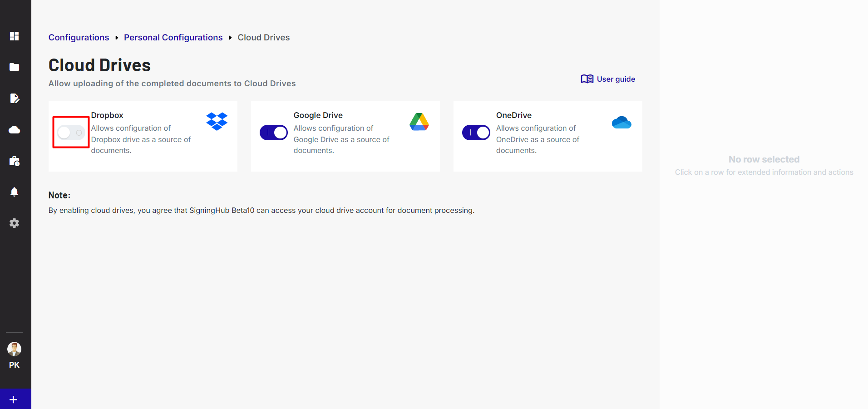Click the SigningHub Beta10 agreement note text
Image resolution: width=868 pixels, height=409 pixels.
point(261,210)
